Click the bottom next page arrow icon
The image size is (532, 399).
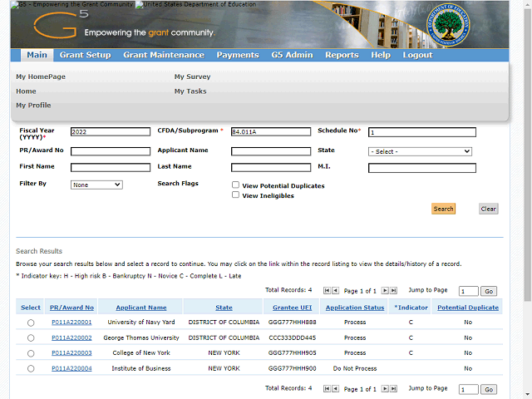(385, 388)
